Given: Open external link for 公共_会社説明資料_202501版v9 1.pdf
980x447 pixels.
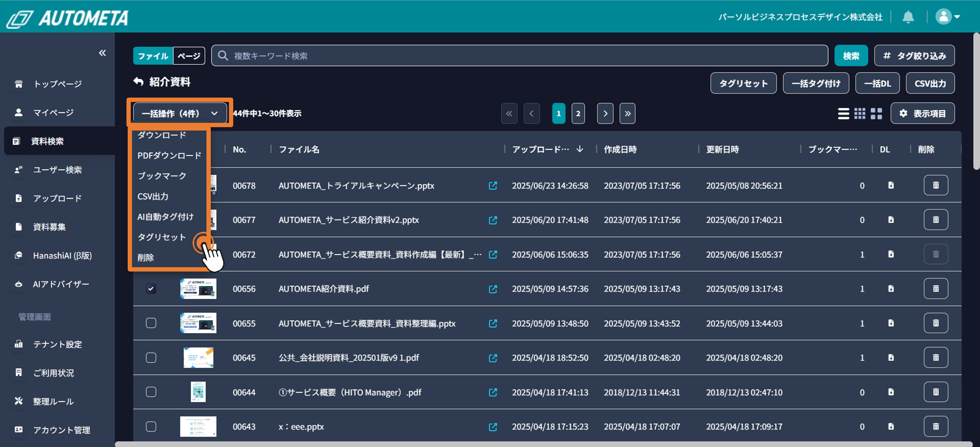Looking at the screenshot, I should tap(493, 358).
